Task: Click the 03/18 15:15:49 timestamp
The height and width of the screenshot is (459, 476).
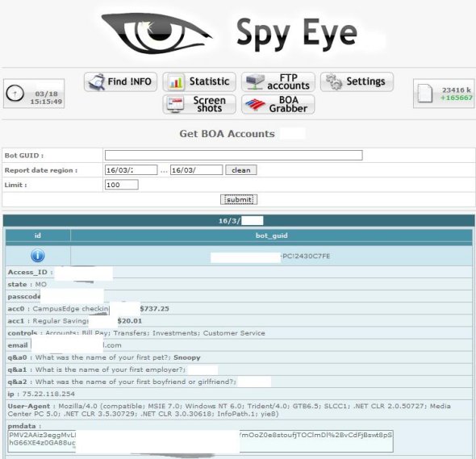Action: coord(46,98)
